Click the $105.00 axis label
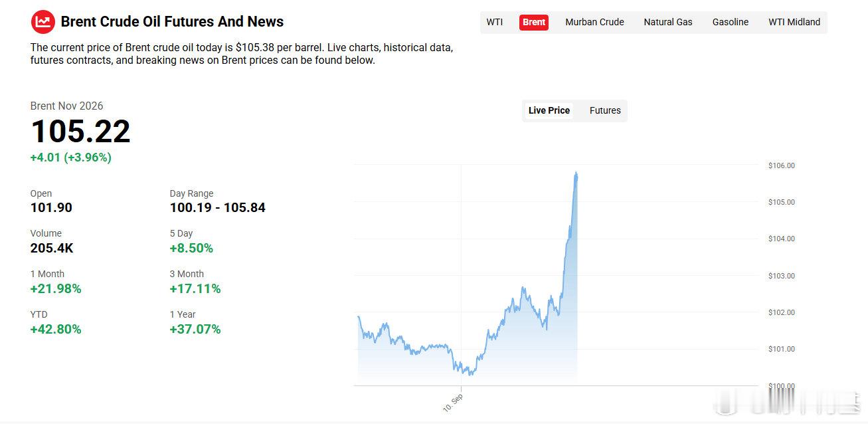Image resolution: width=868 pixels, height=424 pixels. pos(781,202)
